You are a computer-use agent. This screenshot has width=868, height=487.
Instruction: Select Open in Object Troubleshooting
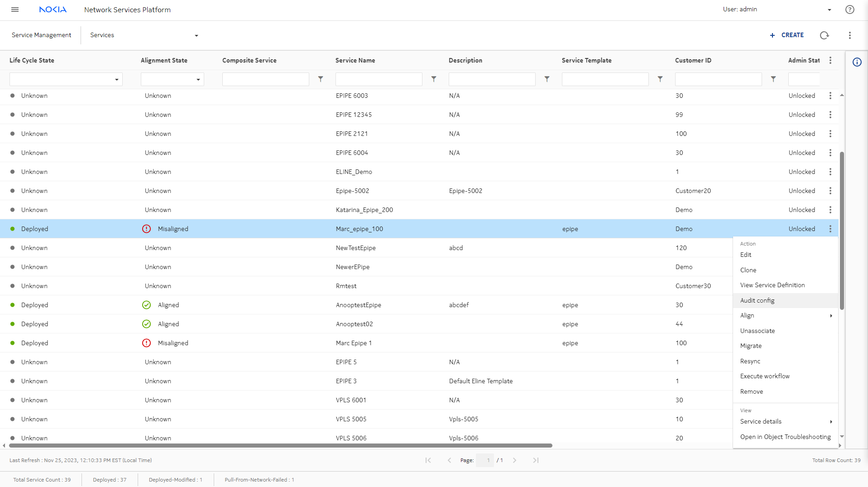coord(785,437)
